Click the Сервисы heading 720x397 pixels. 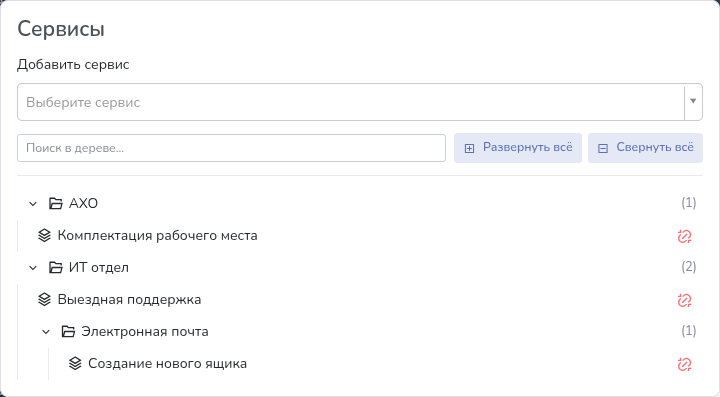(x=61, y=29)
